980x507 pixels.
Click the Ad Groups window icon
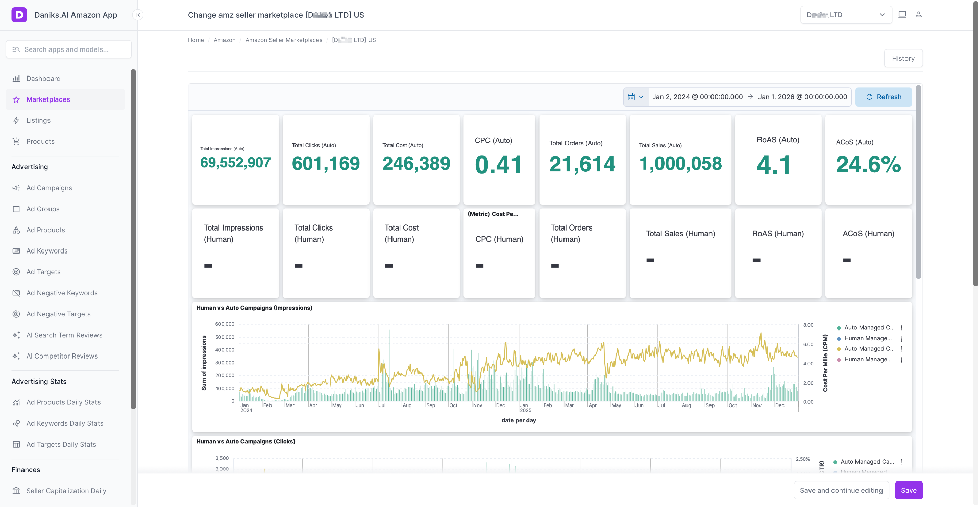pos(16,209)
